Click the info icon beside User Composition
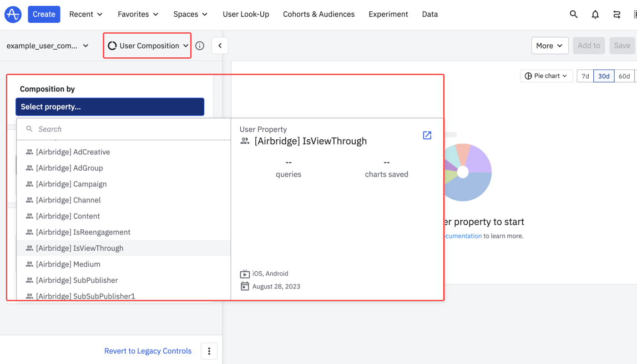 click(200, 45)
